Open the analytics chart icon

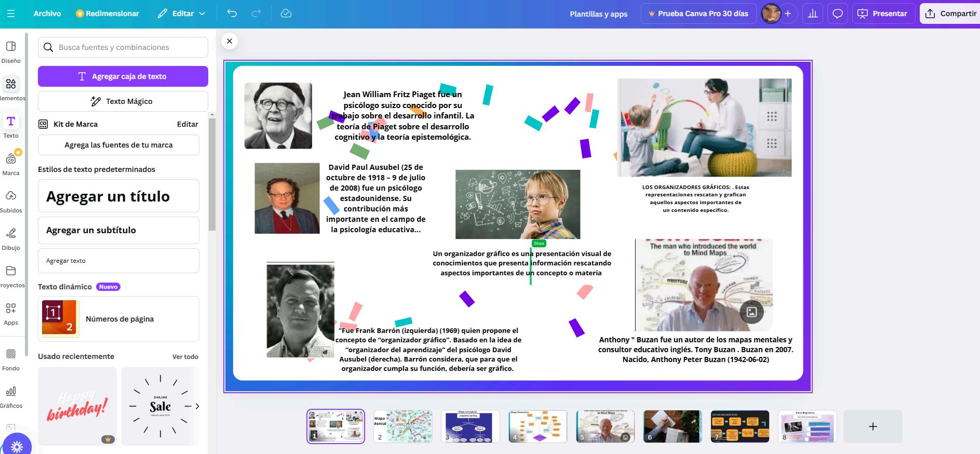click(813, 14)
